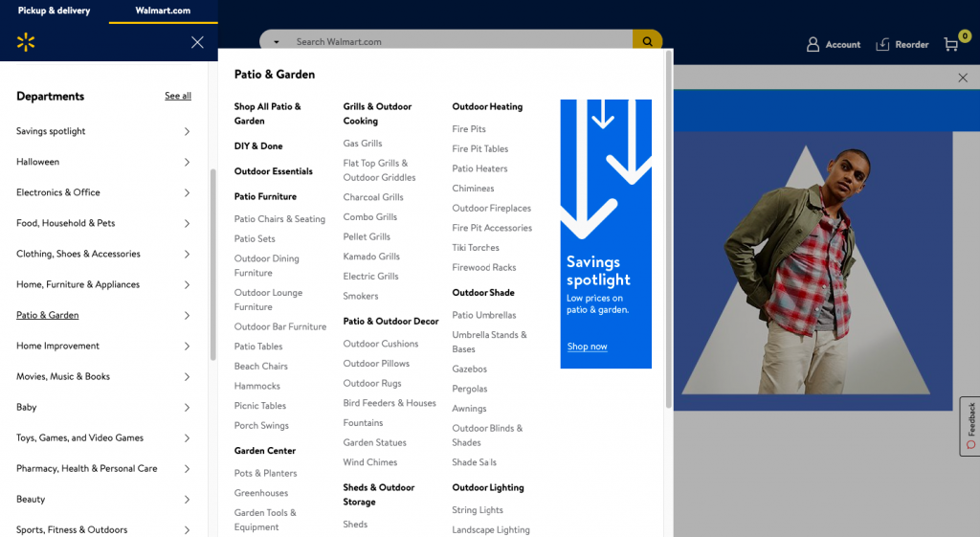Image resolution: width=980 pixels, height=537 pixels.
Task: Click the yellow search magnifier button
Action: click(x=647, y=42)
